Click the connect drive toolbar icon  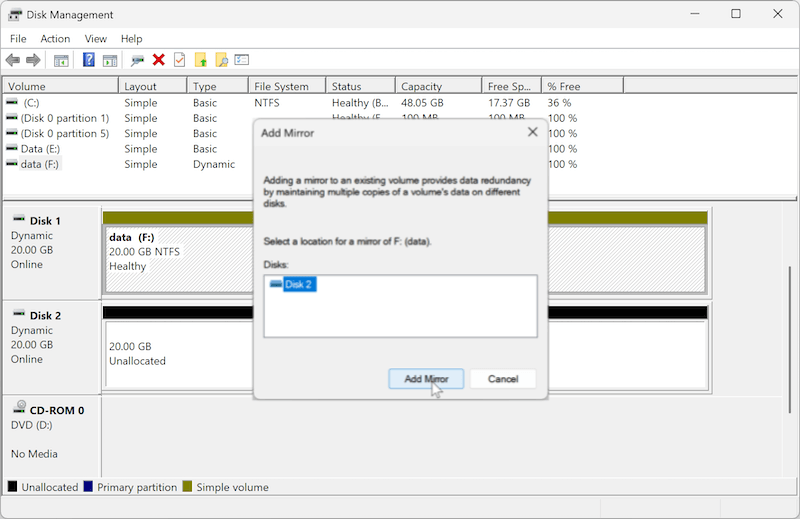pos(137,60)
